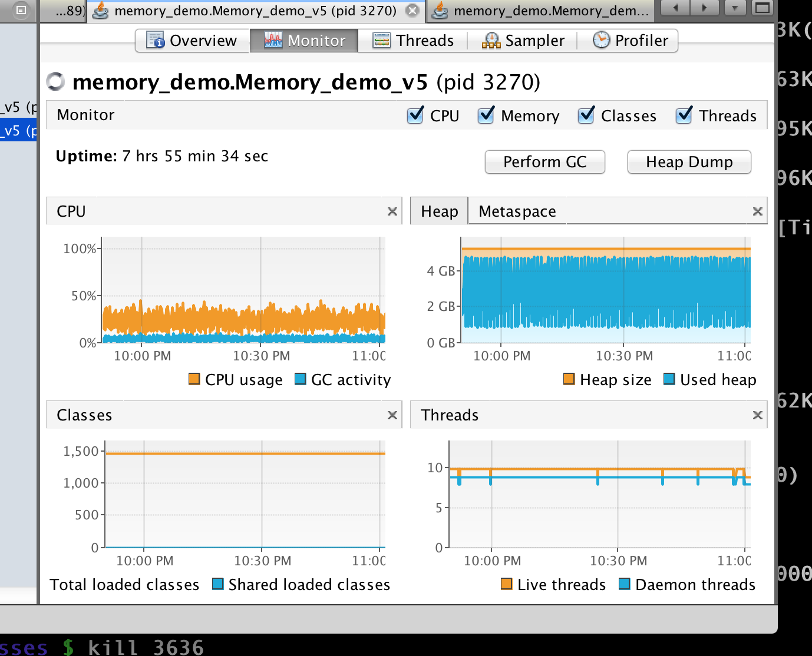Uncheck the Memory checkbox
Screen dimensions: 812x656
(486, 115)
